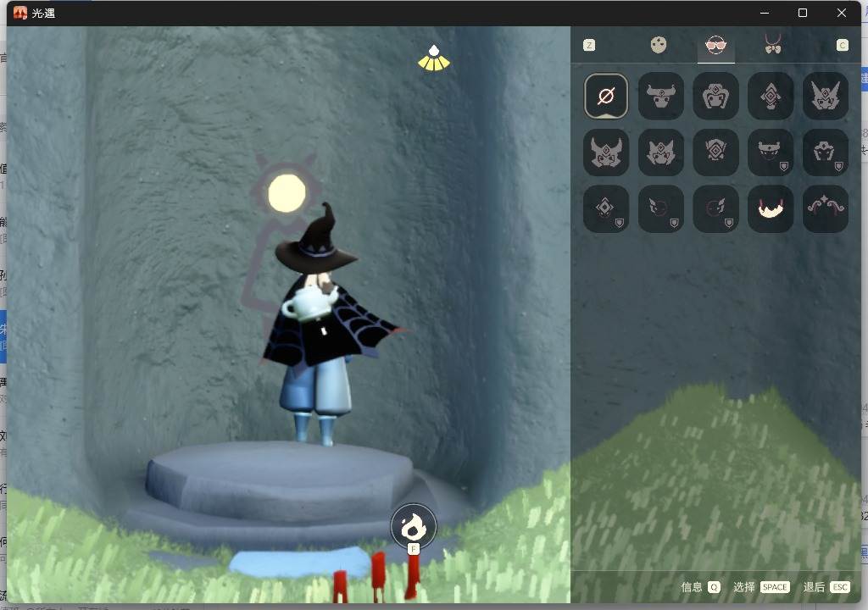Screen dimensions: 868x610
Task: Minimize the 光遇 game window
Action: point(765,13)
